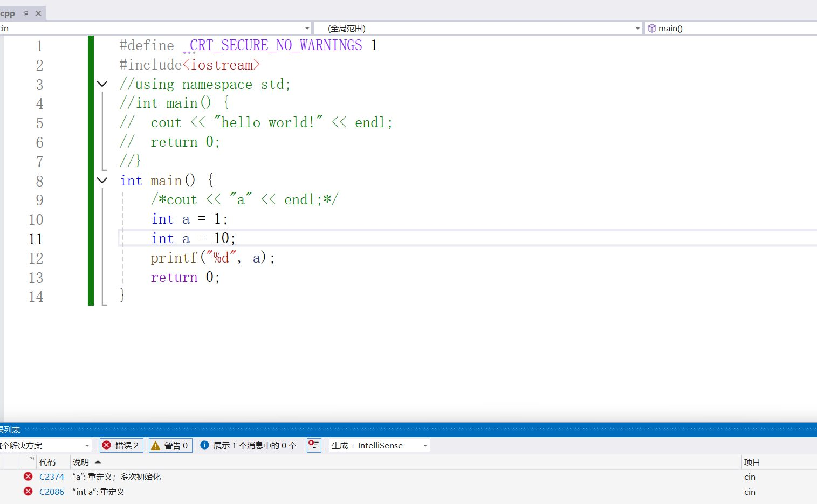This screenshot has width=817, height=504.
Task: Click the <iostream> include text
Action: (x=221, y=65)
